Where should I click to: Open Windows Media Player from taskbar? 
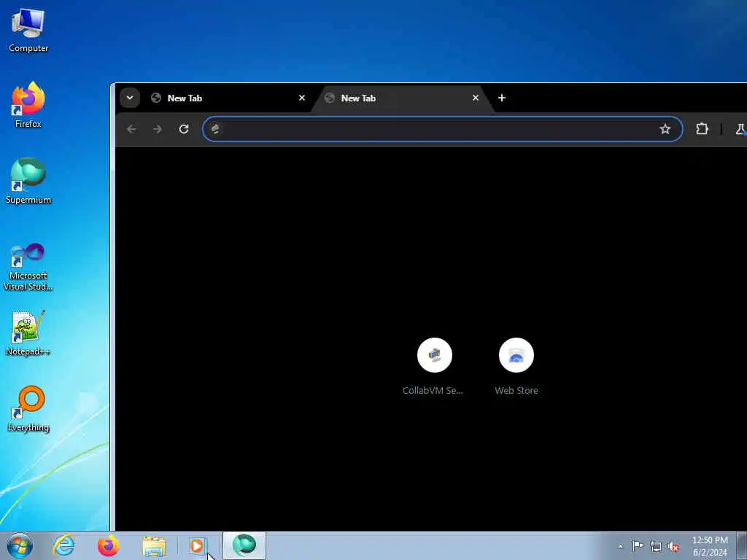[197, 545]
